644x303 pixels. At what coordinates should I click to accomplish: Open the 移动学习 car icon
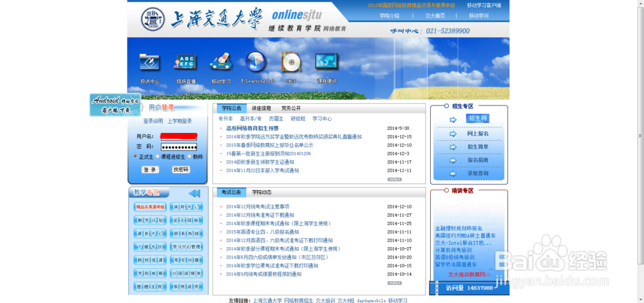coord(221,62)
